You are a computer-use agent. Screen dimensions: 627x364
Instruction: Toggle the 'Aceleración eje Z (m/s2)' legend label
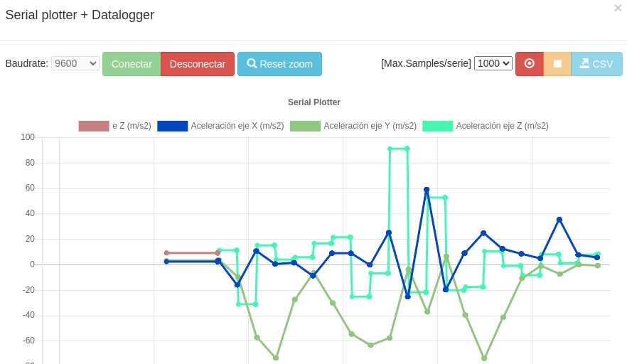[x=502, y=126]
